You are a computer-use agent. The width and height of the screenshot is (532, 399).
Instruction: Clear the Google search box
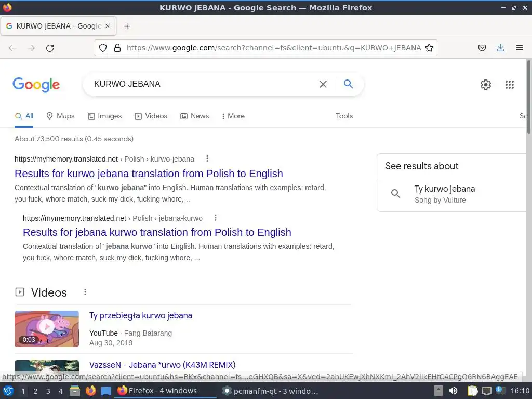pos(323,84)
